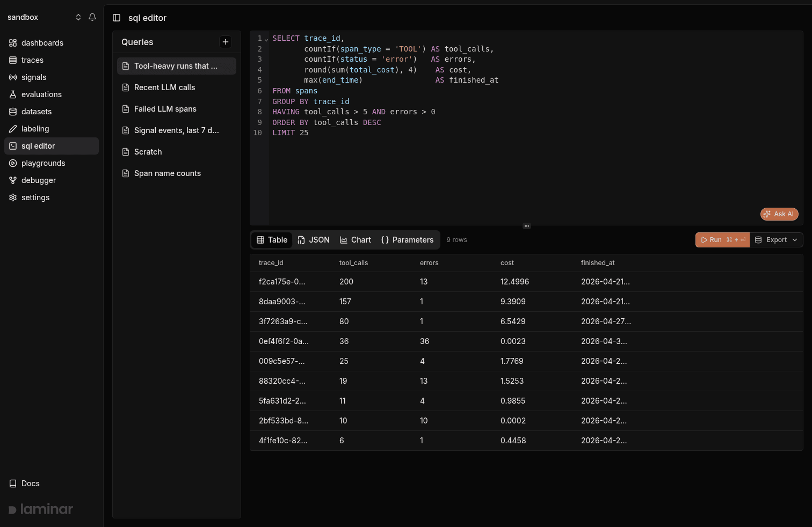
Task: Open the Failed LLM spans query
Action: click(x=177, y=109)
